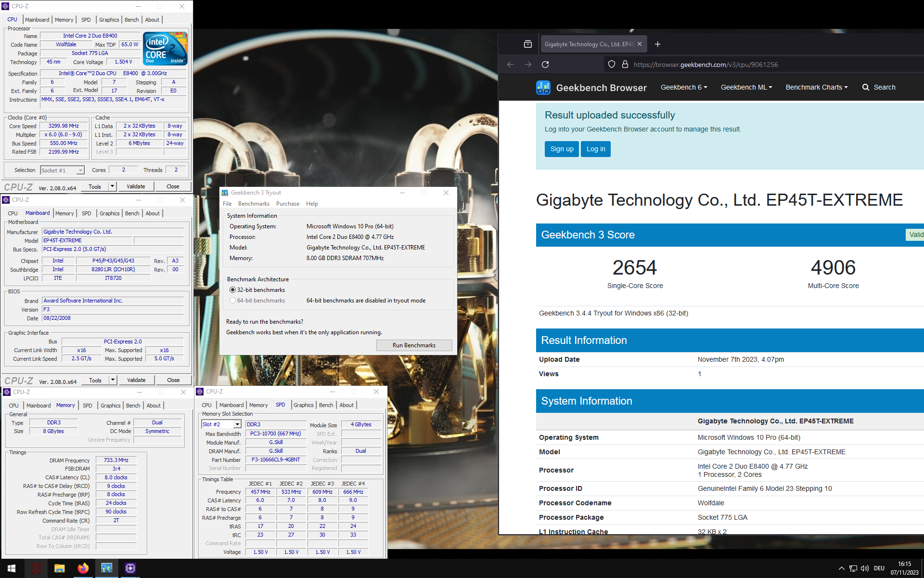
Task: Click the Search magnifier in Geekbench navbar
Action: click(x=866, y=87)
